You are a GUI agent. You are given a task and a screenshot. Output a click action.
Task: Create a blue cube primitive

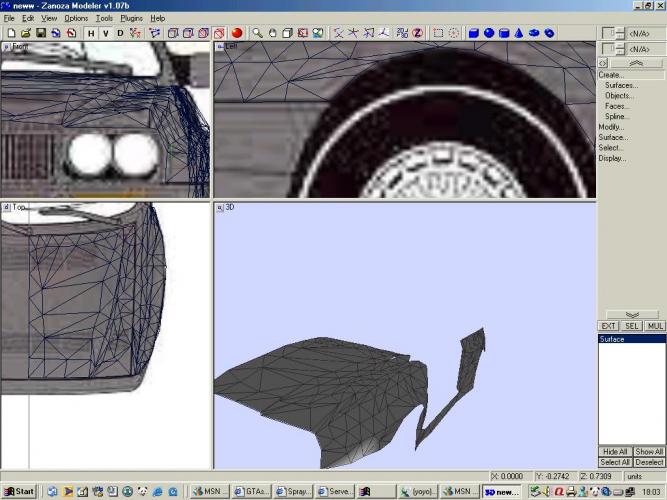474,33
